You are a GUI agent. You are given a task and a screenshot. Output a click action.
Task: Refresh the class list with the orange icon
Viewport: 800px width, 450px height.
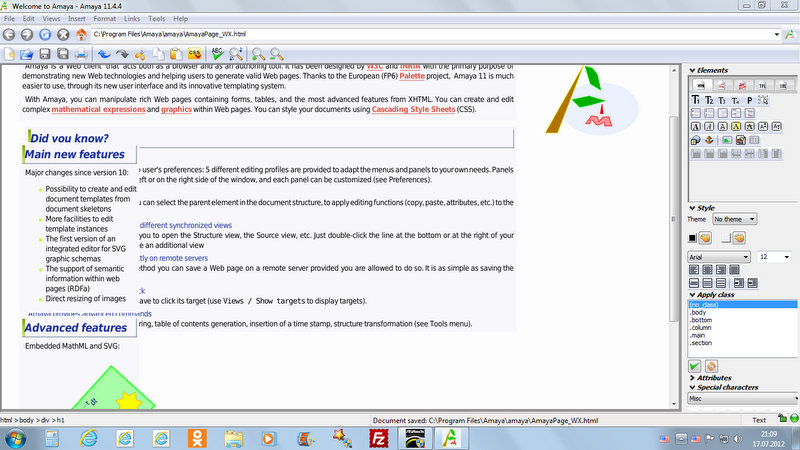tap(711, 366)
